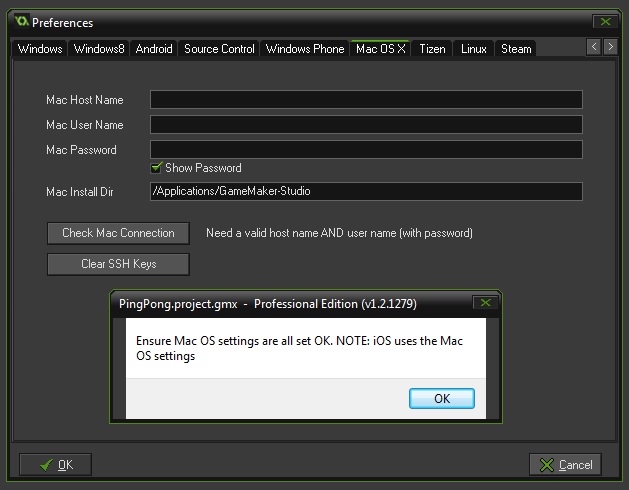Click the GameMaker logo icon in title bar
The width and height of the screenshot is (629, 490).
21,21
